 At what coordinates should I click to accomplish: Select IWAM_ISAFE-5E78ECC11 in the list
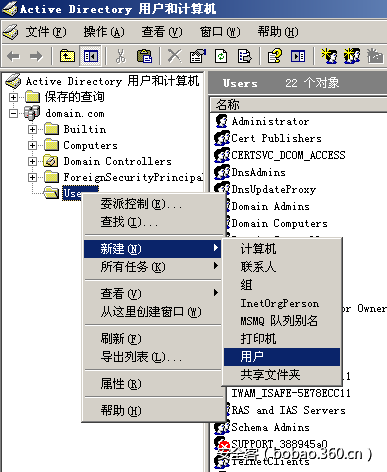[x=291, y=393]
